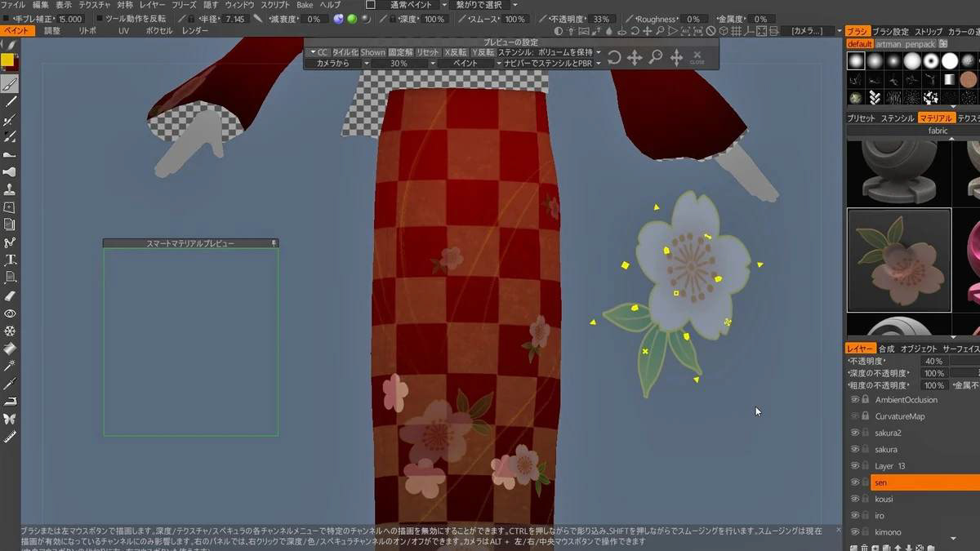Screen dimensions: 980x551
Task: Click the 固定解 button
Action: 400,52
